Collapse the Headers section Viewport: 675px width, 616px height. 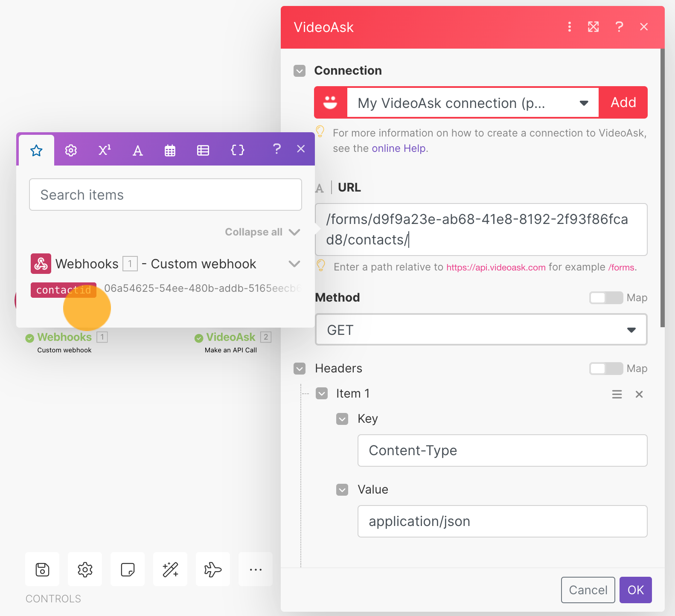click(300, 369)
